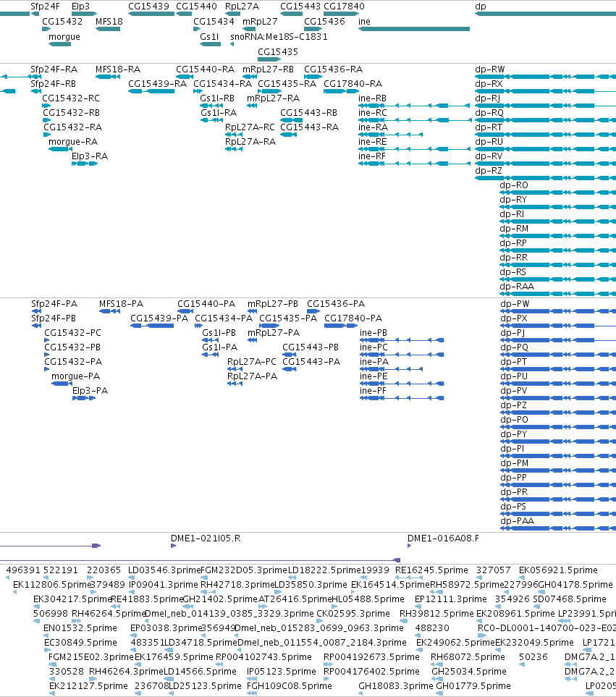
Task: Select the CG15436 gene label
Action: pos(324,21)
